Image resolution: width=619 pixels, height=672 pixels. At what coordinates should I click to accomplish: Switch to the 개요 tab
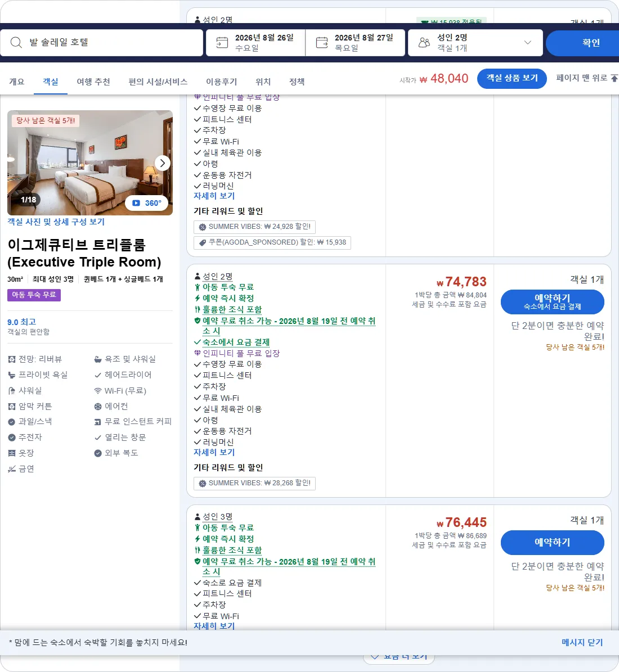point(17,82)
